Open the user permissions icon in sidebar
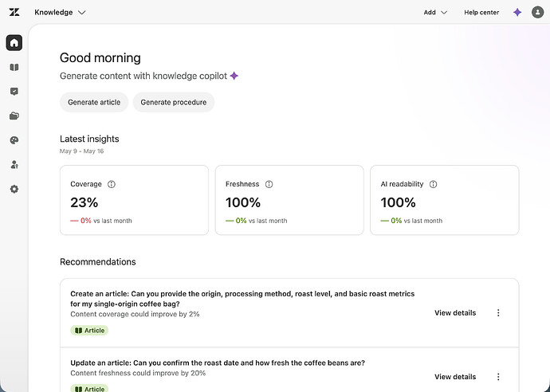Viewport: 550px width, 392px height. [14, 165]
